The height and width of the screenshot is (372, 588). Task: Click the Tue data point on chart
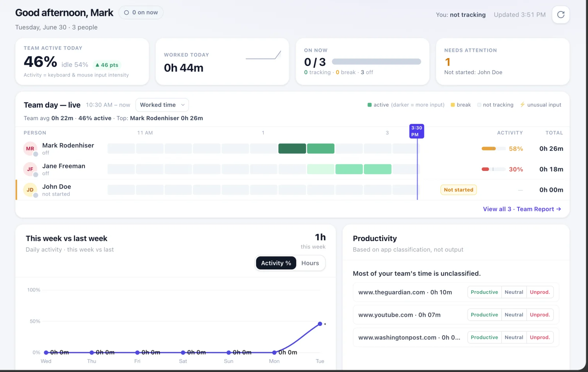click(x=320, y=324)
